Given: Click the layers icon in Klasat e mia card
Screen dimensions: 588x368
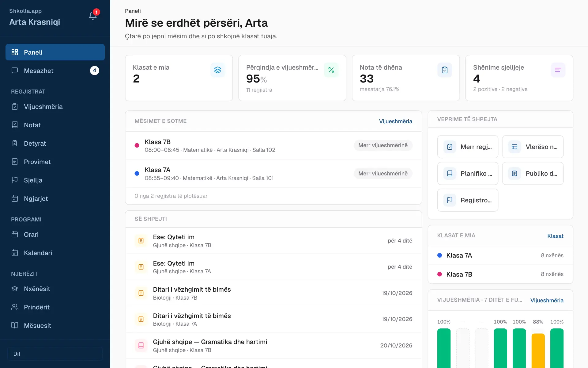Looking at the screenshot, I should [x=218, y=70].
